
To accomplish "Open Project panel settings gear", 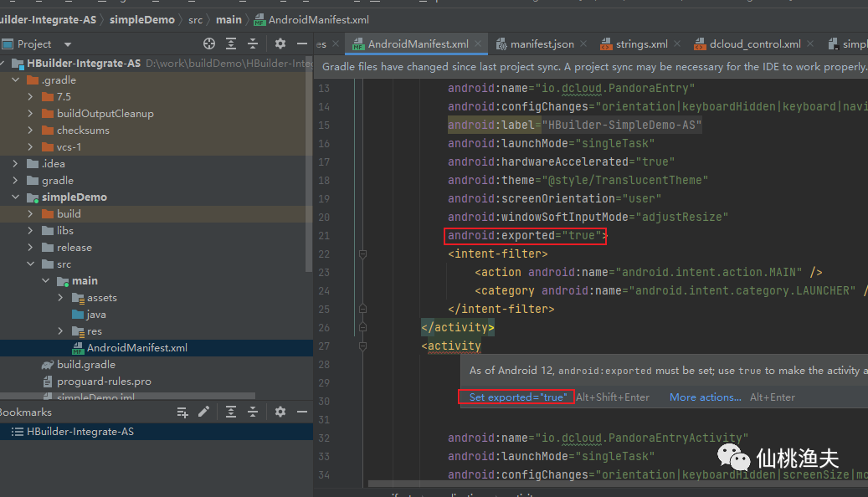I will 280,44.
